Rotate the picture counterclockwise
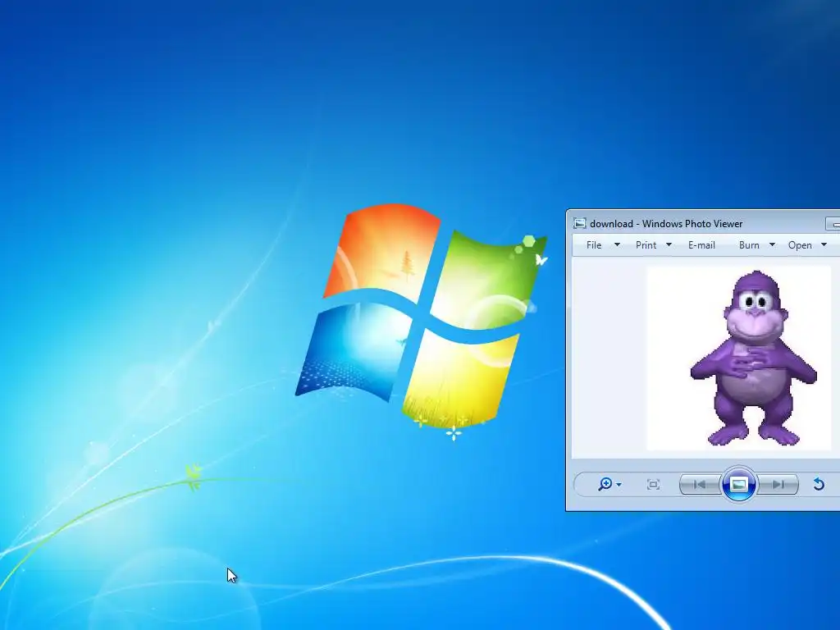 coord(818,485)
